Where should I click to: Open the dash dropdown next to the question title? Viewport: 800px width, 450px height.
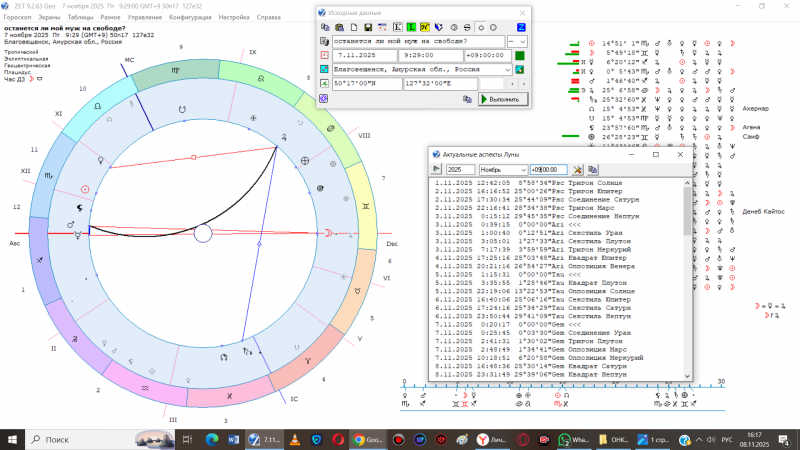pyautogui.click(x=518, y=41)
